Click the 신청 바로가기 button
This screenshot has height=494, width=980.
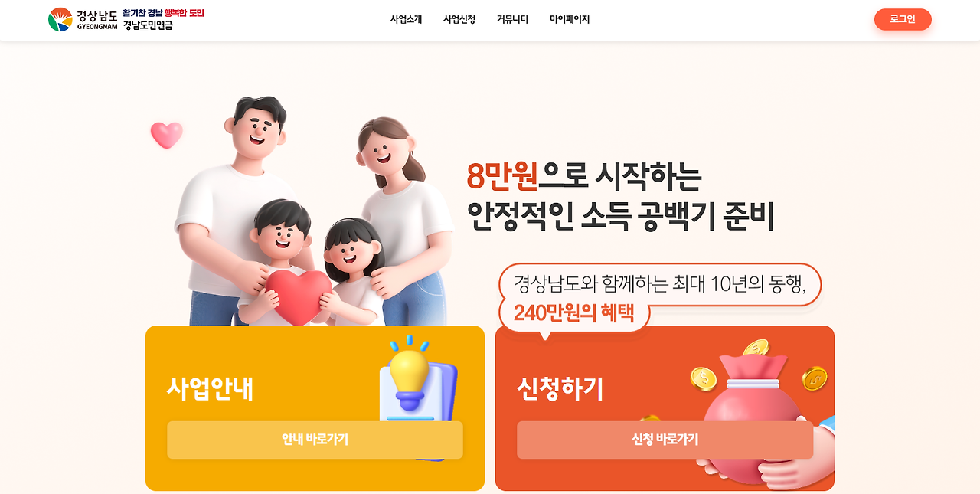click(665, 440)
